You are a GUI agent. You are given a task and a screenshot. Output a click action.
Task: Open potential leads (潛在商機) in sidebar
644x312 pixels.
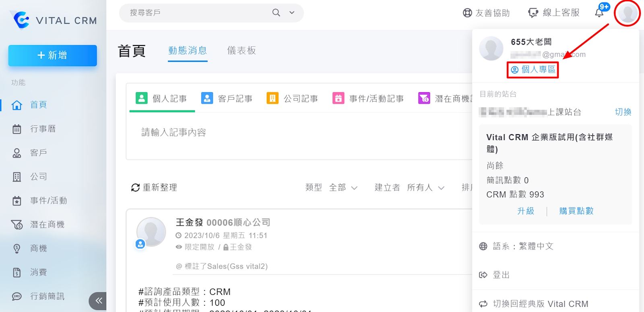pyautogui.click(x=47, y=225)
